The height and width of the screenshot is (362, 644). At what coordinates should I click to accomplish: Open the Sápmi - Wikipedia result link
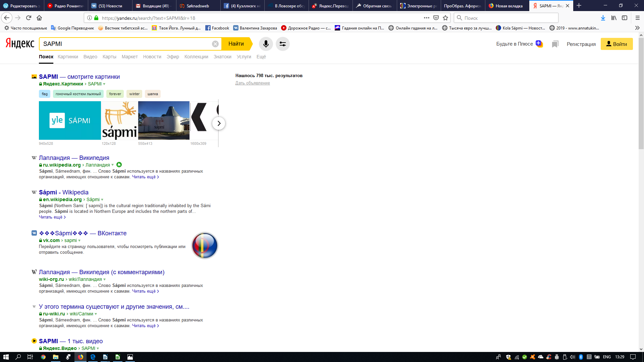pyautogui.click(x=64, y=192)
